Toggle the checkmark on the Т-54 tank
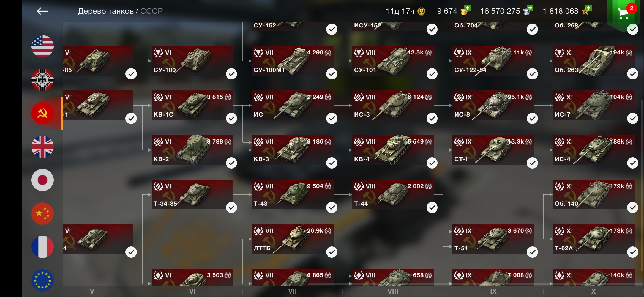 click(532, 252)
